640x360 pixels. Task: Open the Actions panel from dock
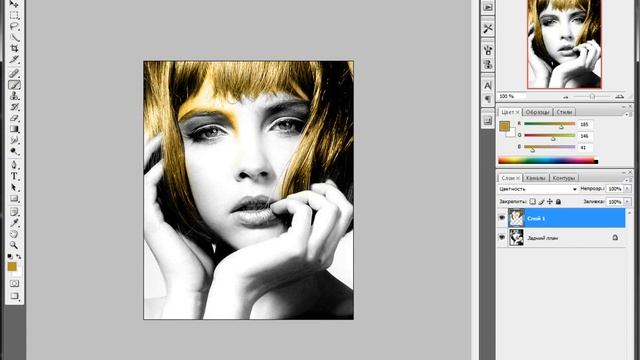coord(488,7)
